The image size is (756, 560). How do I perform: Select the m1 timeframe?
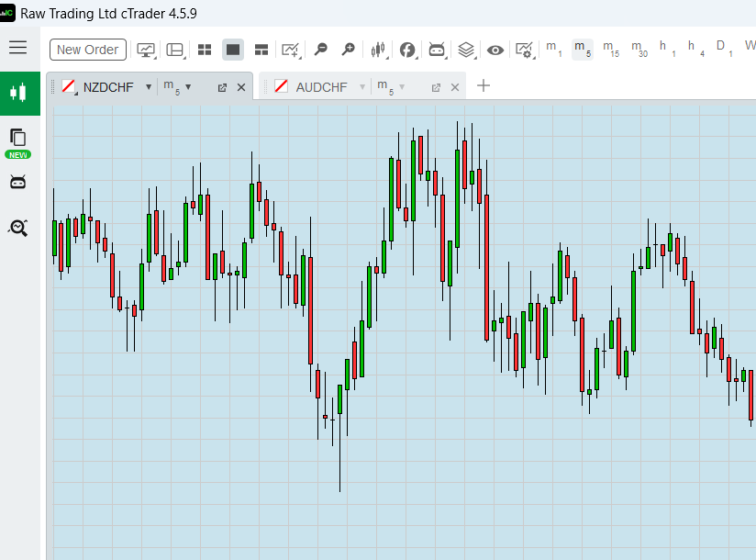coord(553,49)
